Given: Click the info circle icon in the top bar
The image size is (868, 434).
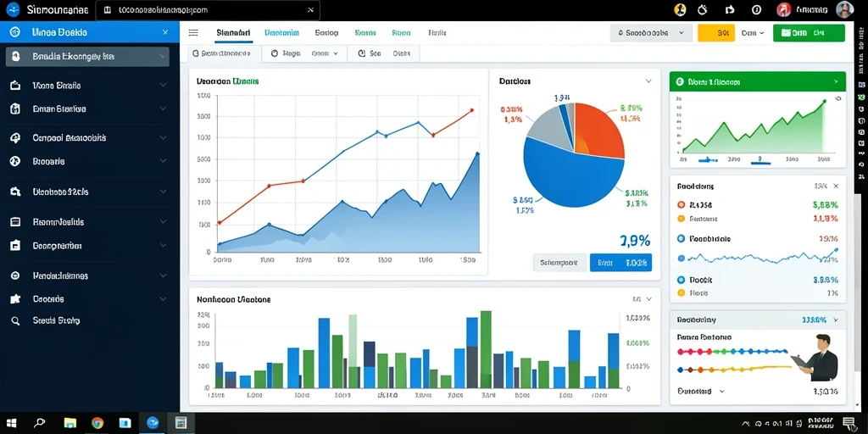Looking at the screenshot, I should (756, 9).
